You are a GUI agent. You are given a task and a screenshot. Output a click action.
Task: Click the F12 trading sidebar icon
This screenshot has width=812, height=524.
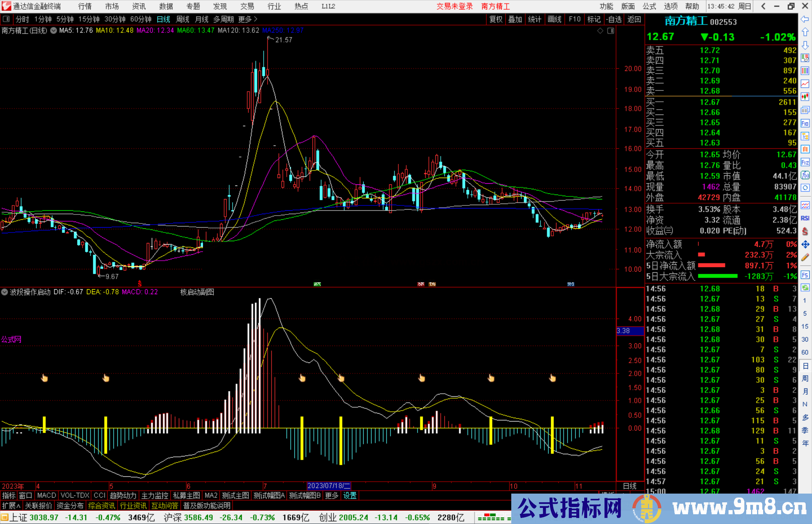point(805,162)
